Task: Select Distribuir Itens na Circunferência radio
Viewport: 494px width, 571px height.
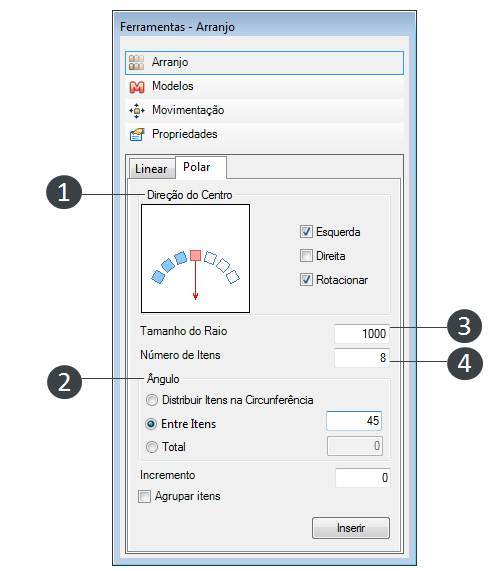Action: (152, 400)
